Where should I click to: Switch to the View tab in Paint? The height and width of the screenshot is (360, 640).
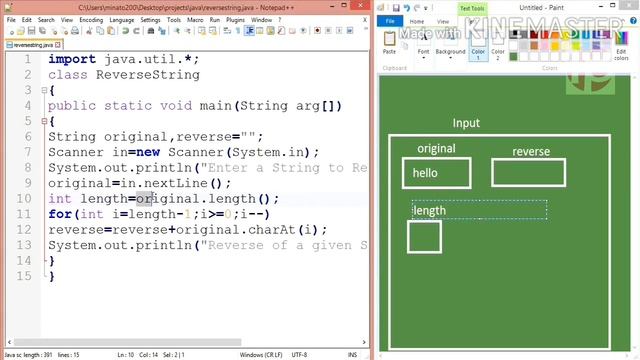point(443,21)
